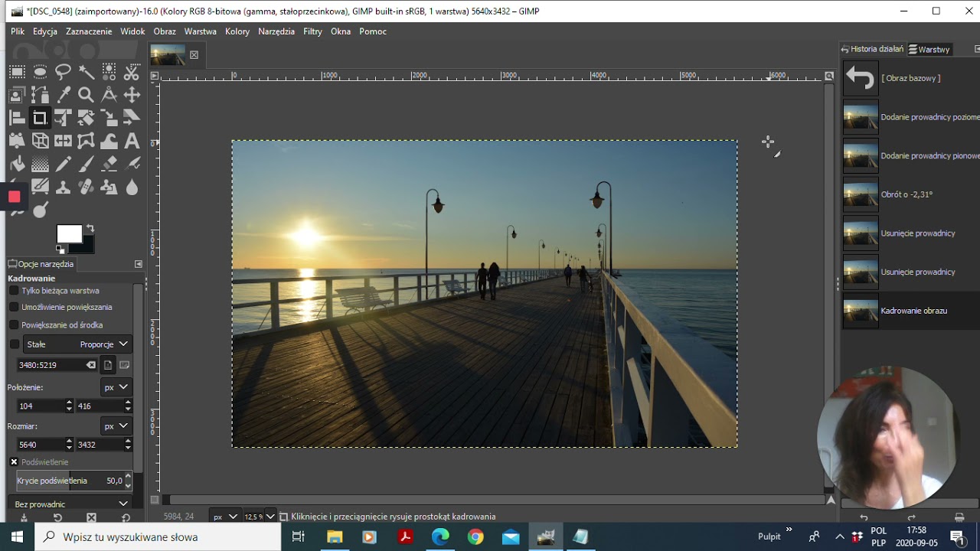Select the Rectangle Select tool
Image resolution: width=980 pixels, height=551 pixels.
click(x=17, y=72)
